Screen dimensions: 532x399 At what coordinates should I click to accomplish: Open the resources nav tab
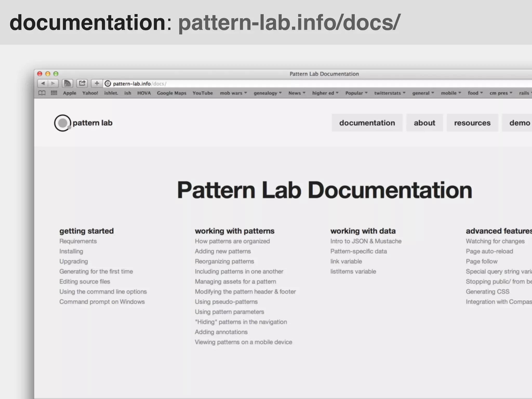click(472, 123)
